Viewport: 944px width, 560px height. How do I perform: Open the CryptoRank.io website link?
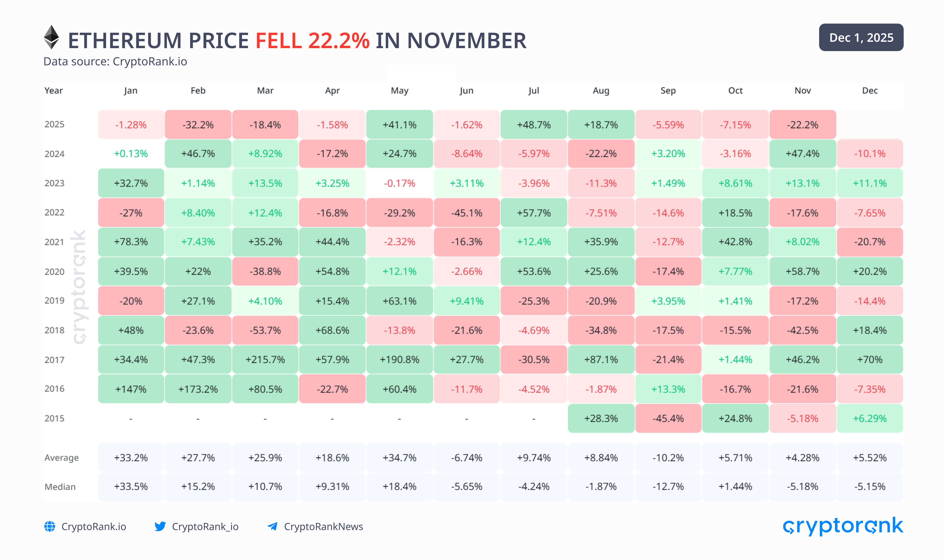click(x=94, y=526)
